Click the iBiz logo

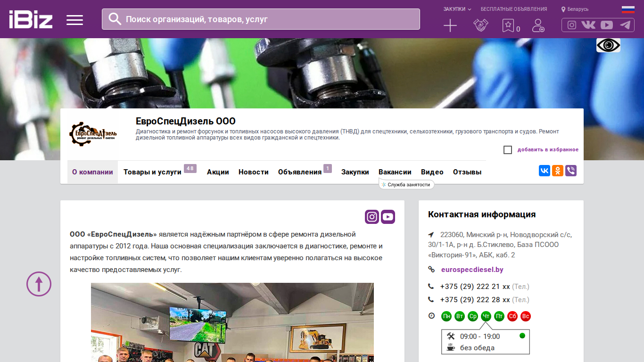31,19
